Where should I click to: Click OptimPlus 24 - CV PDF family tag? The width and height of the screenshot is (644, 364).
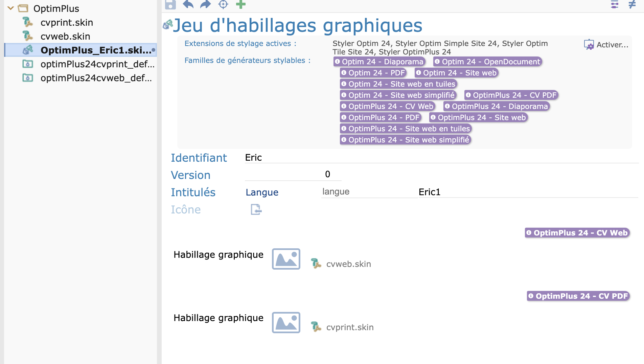pos(511,95)
